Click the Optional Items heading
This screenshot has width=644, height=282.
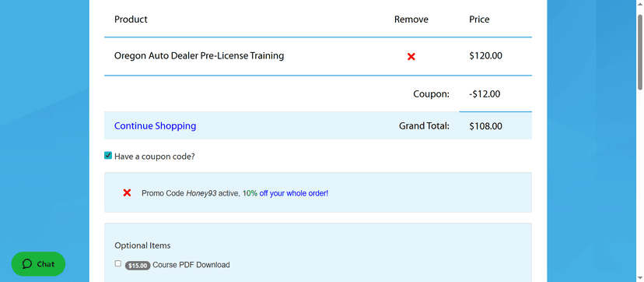(142, 246)
